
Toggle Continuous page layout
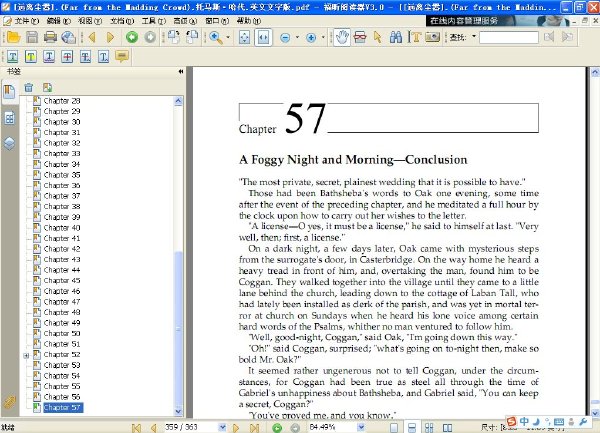click(411, 428)
